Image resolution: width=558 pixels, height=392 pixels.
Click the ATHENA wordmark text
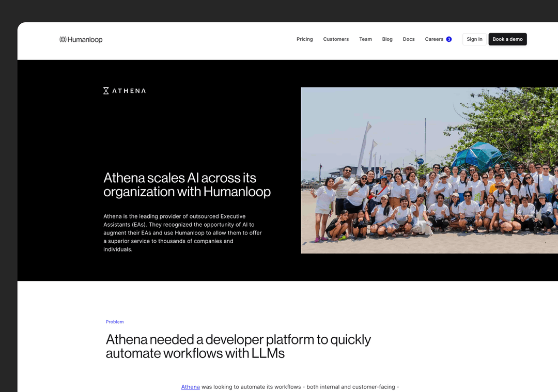coord(129,91)
